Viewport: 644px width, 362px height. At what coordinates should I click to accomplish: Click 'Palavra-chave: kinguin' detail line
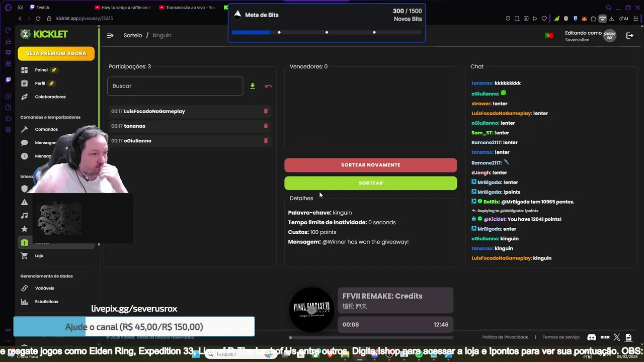point(319,213)
